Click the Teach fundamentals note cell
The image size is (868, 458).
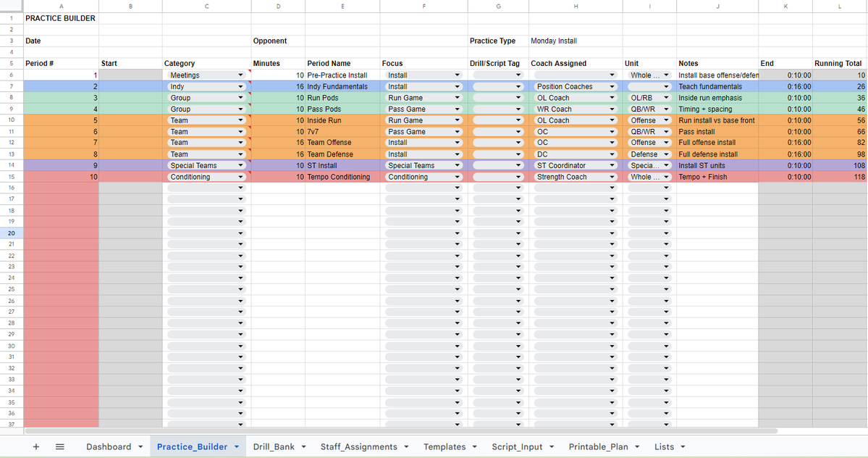(x=717, y=86)
